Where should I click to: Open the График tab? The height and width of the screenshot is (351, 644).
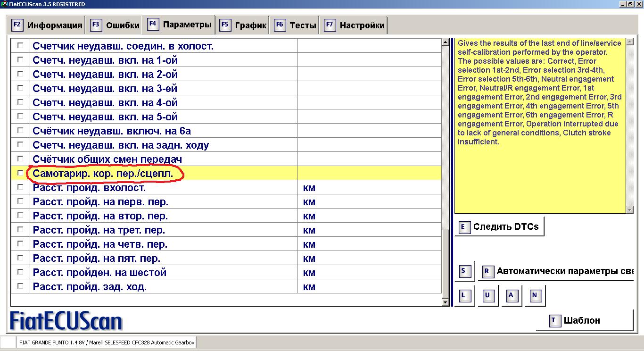point(242,25)
